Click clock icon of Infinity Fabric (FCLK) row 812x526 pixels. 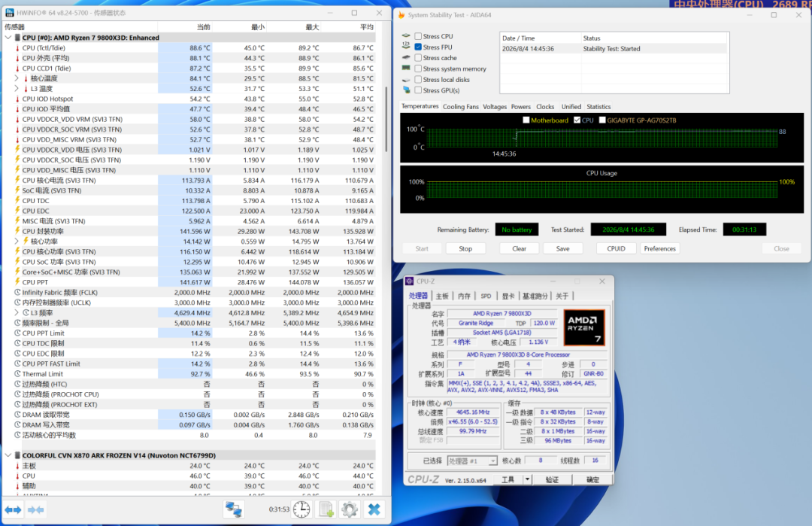(x=17, y=292)
